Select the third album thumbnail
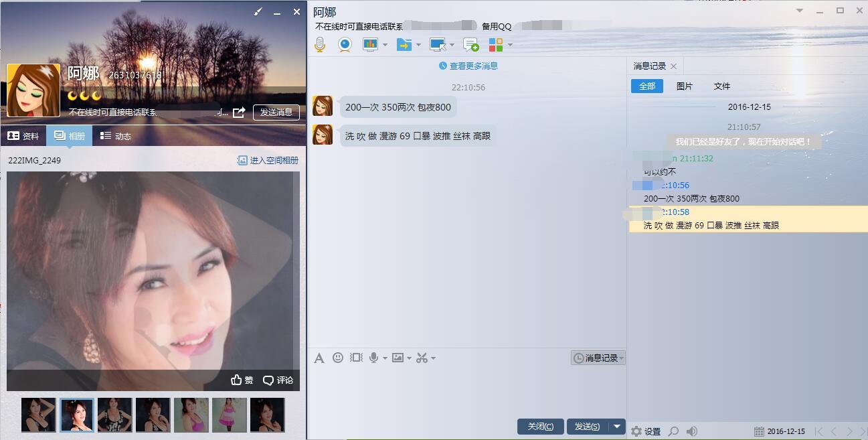The image size is (868, 440). pos(115,415)
